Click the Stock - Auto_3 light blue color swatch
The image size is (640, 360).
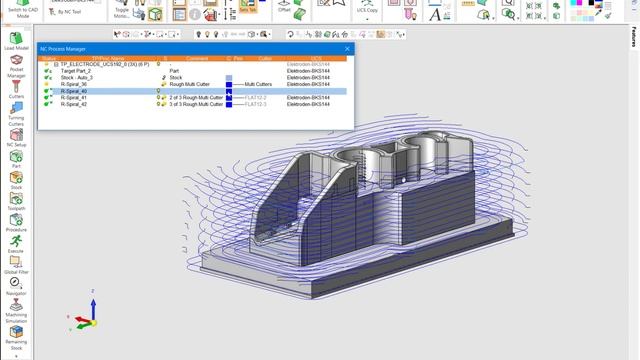click(x=229, y=78)
